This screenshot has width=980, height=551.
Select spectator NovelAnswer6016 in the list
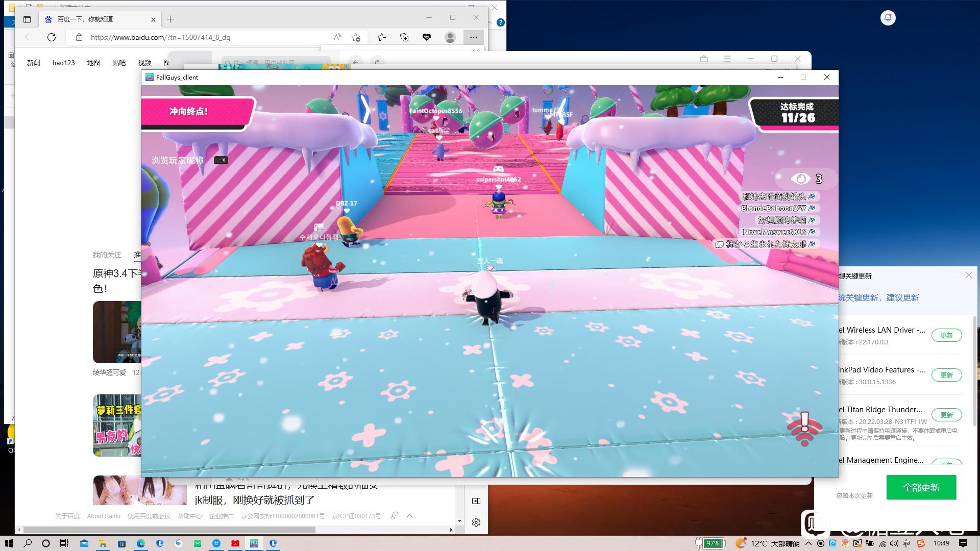pos(779,232)
